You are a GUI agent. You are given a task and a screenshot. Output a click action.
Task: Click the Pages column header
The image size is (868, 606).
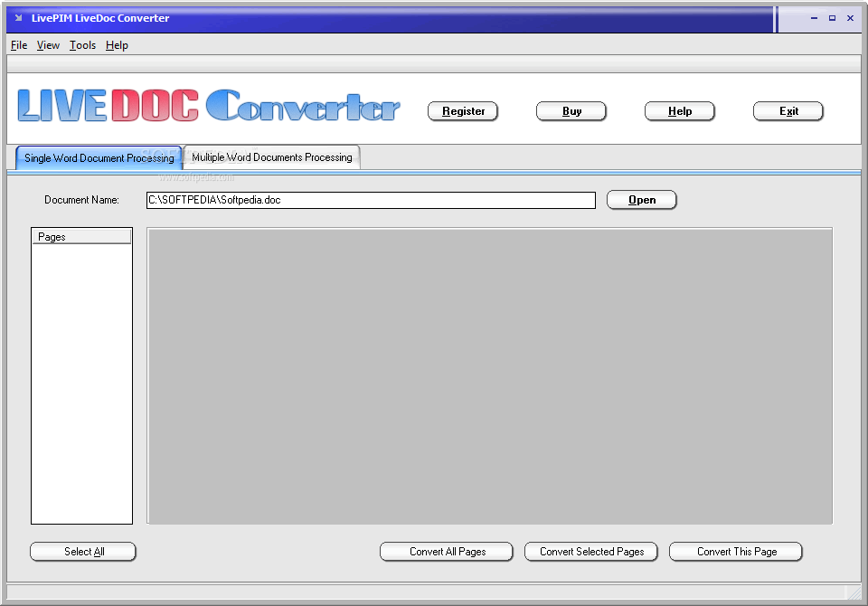click(x=81, y=237)
